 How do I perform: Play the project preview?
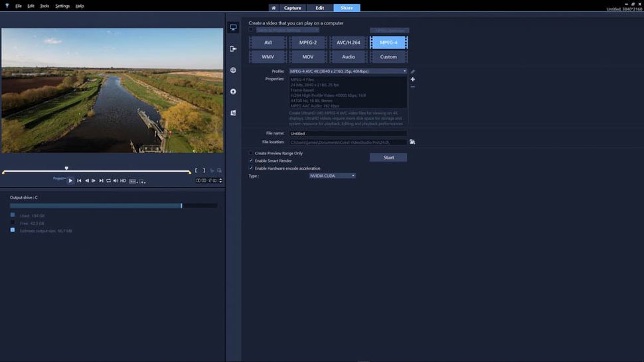[70, 181]
